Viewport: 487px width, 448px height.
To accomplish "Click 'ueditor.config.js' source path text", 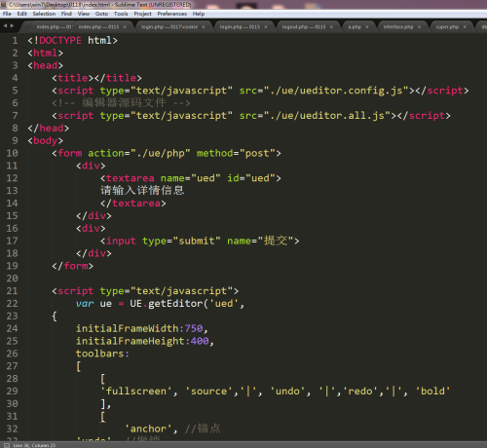I will pos(336,91).
